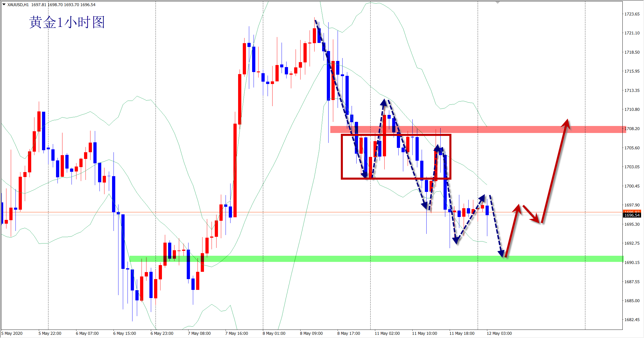Click price scale value 1705.60
This screenshot has width=644, height=338.
point(632,148)
